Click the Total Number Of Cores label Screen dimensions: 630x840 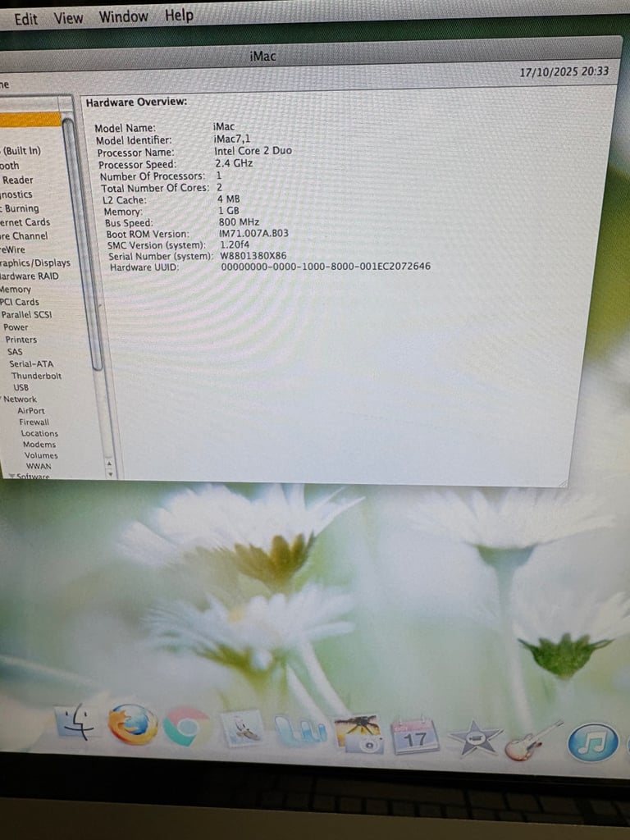coord(155,188)
